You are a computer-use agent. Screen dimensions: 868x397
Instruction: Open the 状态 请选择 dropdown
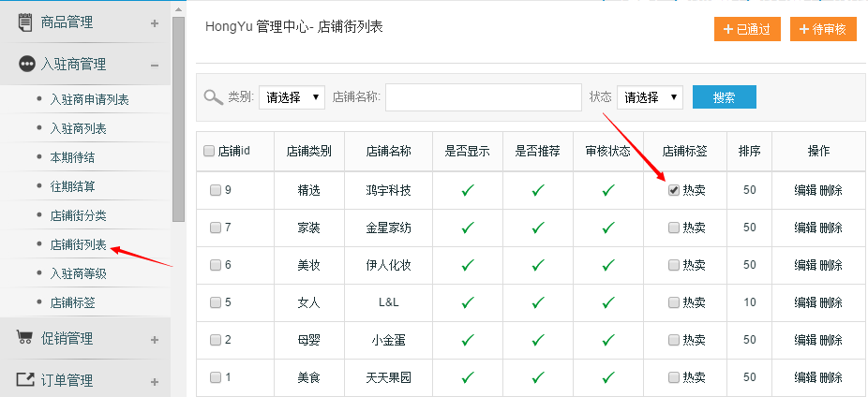coord(650,97)
